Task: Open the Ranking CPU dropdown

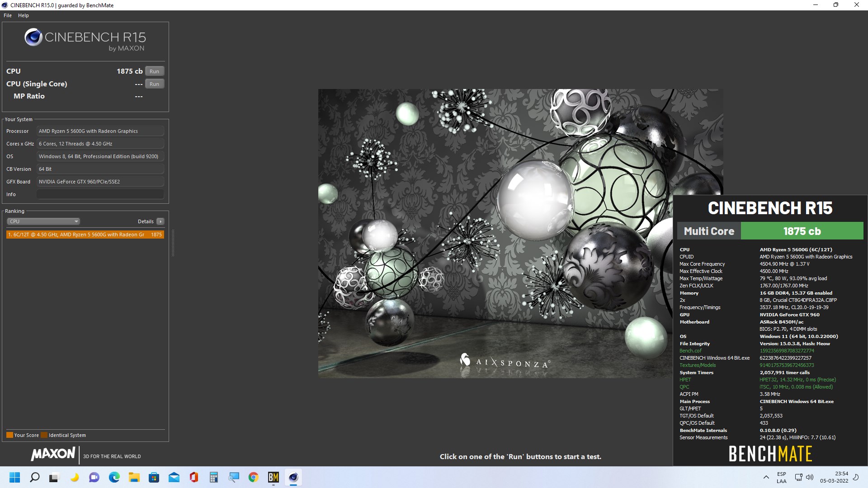Action: 43,221
